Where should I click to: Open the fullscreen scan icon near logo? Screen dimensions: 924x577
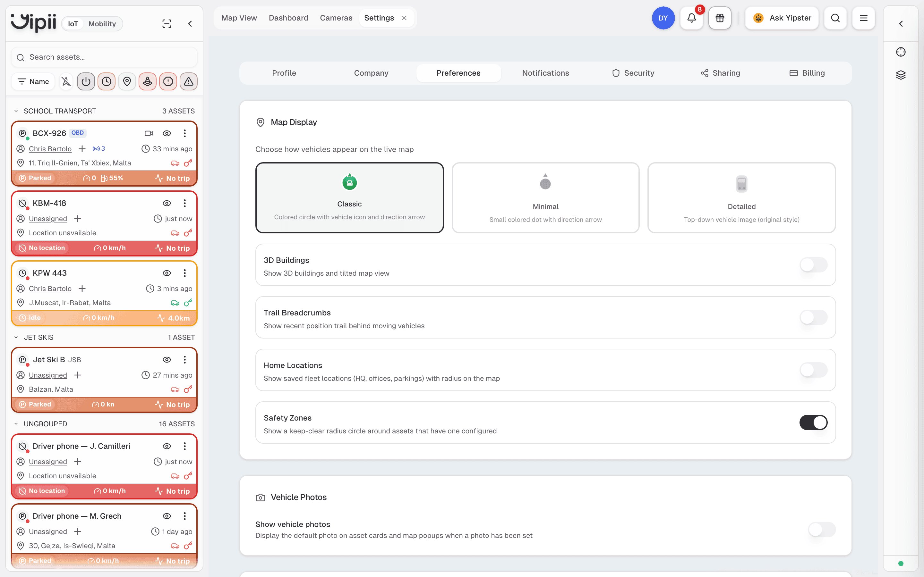(x=167, y=24)
